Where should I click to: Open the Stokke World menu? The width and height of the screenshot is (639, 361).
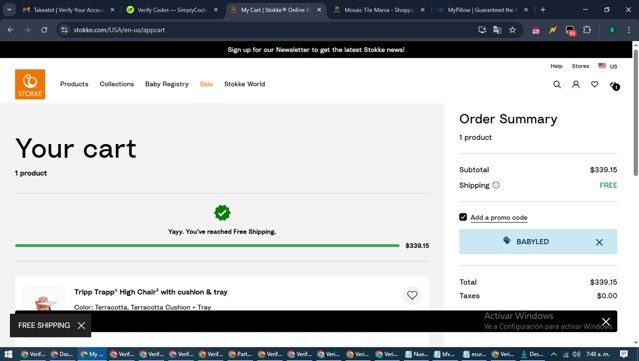pyautogui.click(x=245, y=84)
